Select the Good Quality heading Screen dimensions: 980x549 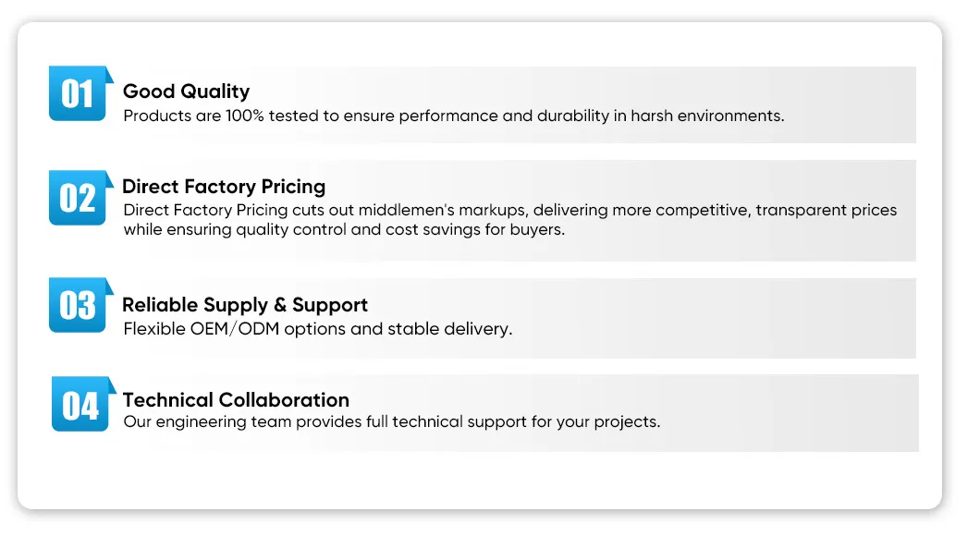[x=186, y=91]
